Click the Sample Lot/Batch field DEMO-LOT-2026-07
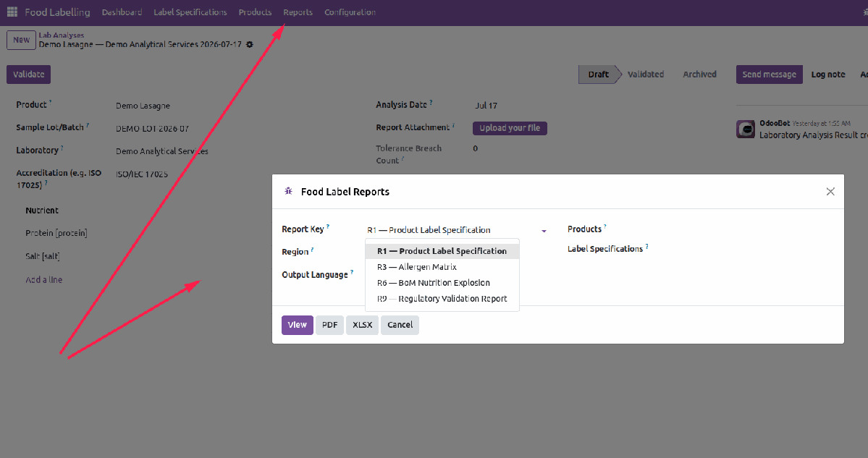Image resolution: width=868 pixels, height=458 pixels. pyautogui.click(x=152, y=128)
